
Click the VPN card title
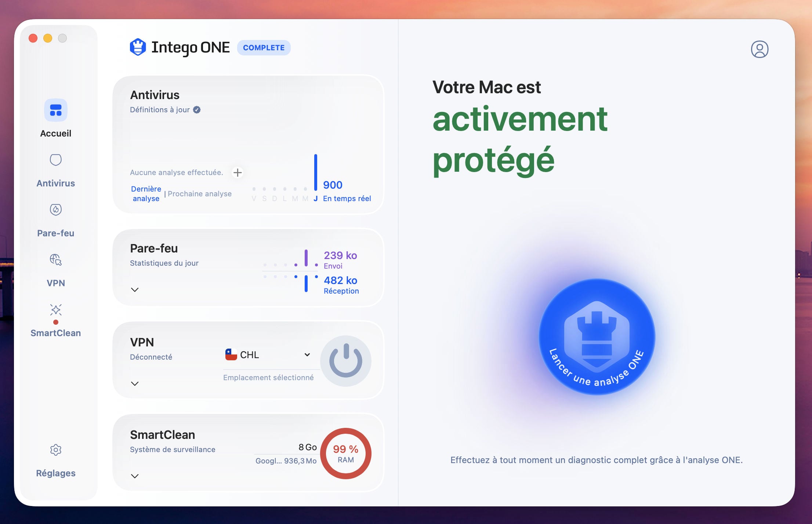(142, 342)
